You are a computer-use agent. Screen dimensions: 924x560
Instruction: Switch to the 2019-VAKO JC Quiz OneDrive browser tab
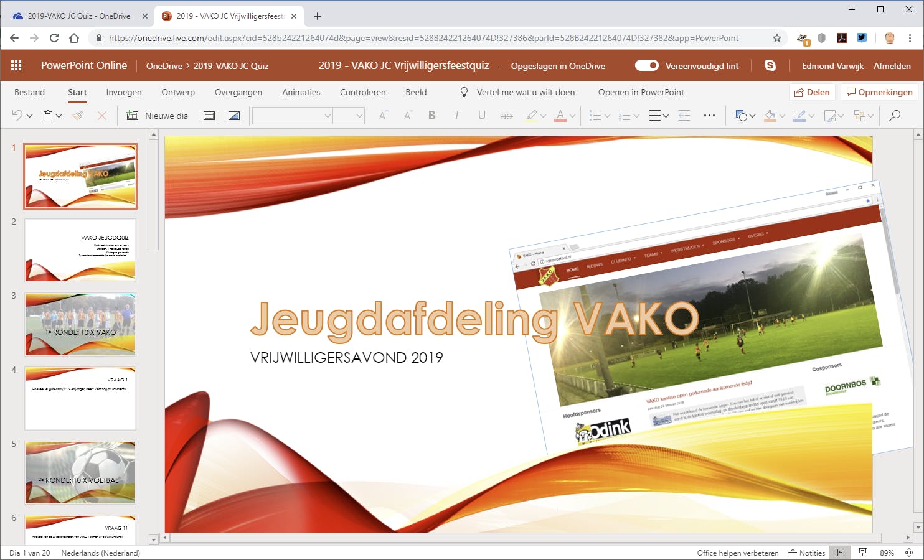coord(80,16)
